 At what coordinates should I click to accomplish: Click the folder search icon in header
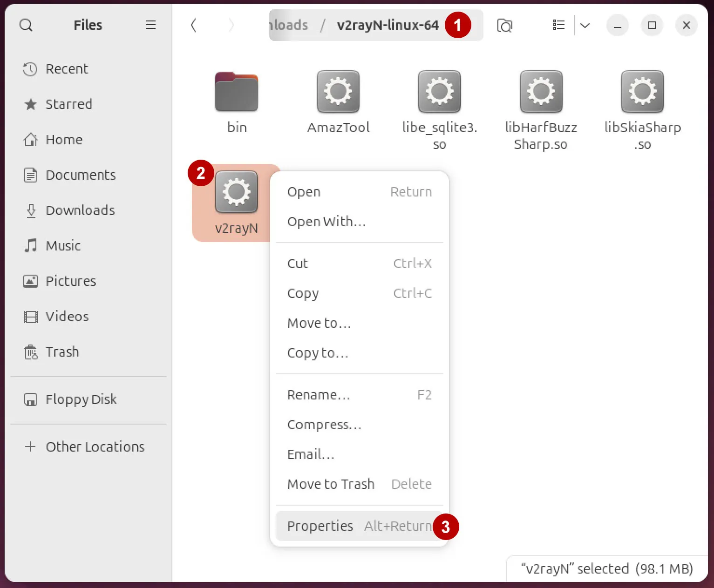pos(504,25)
